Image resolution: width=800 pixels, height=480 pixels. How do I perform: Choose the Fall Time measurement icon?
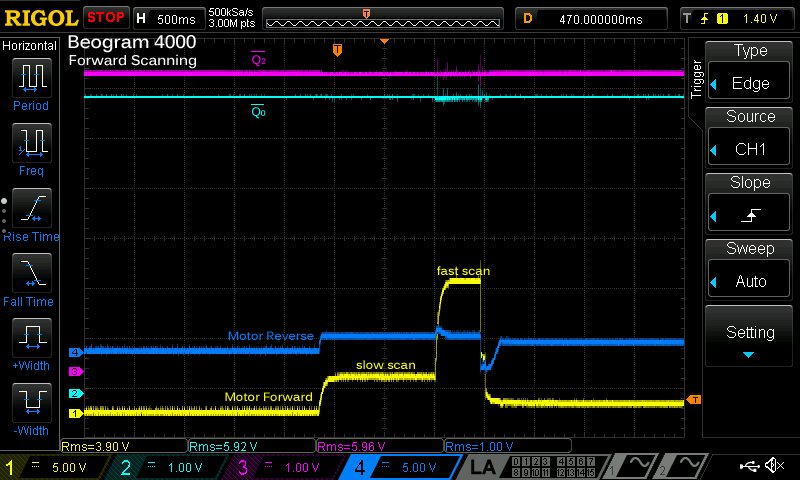pyautogui.click(x=31, y=272)
